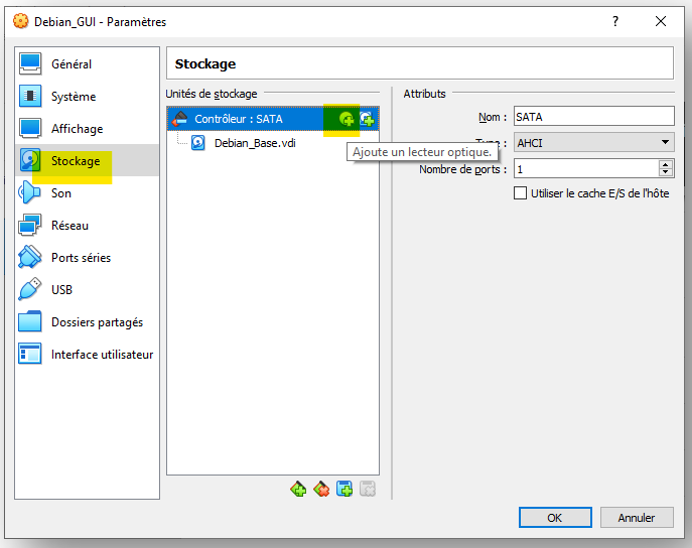
Task: Click the Ports séries connector icon
Action: pos(30,257)
